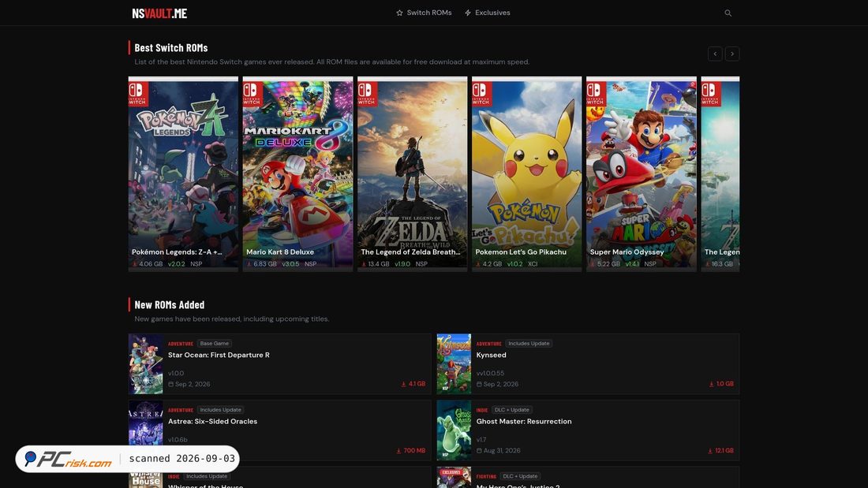
Task: Click the v1.0.6b version text on Astrea
Action: coord(178,439)
